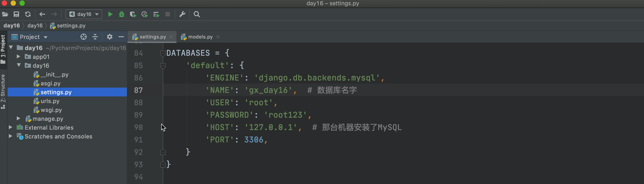The image size is (644, 184).
Task: Click the Profile run icon
Action: [x=144, y=14]
